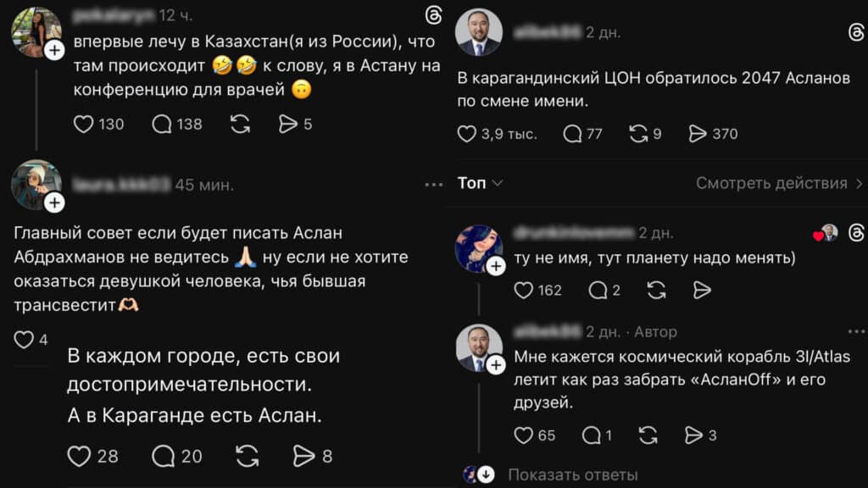Comment on the Караганда post with 20 replies
This screenshot has width=868, height=488.
163,456
